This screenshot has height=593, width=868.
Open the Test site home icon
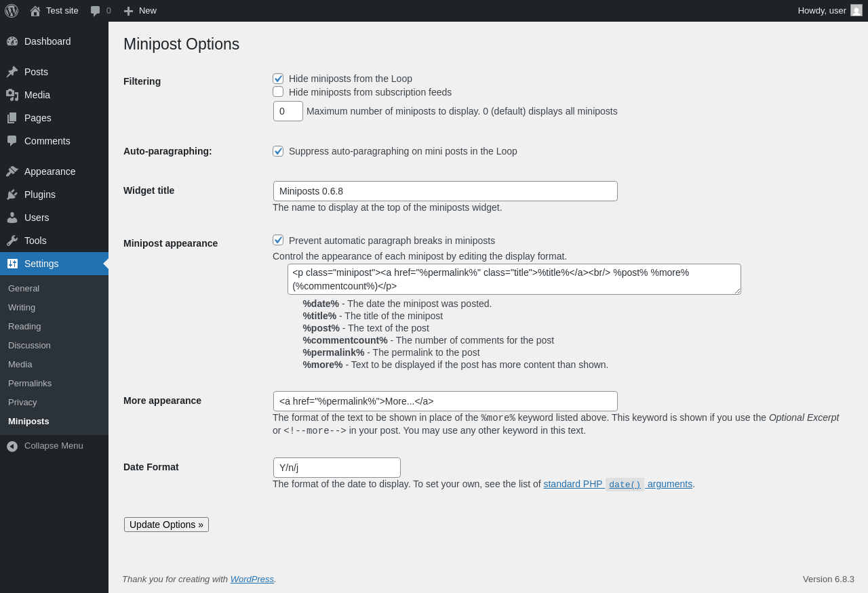tap(35, 11)
